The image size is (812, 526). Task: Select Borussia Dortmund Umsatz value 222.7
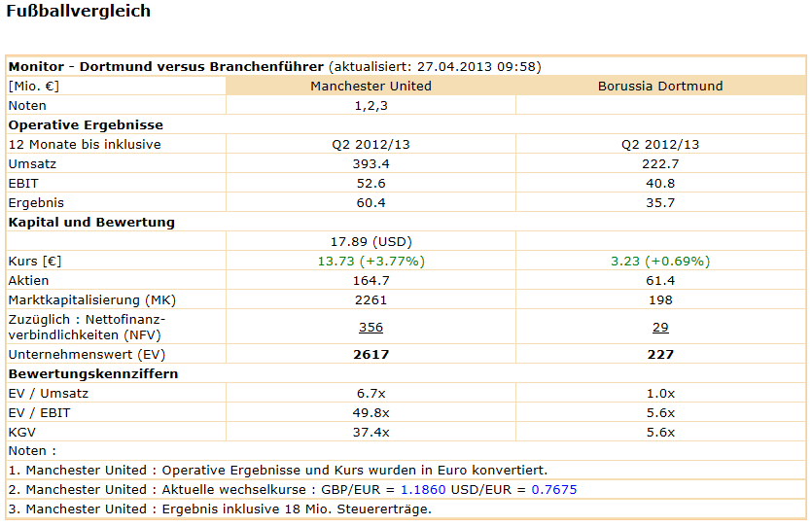660,164
